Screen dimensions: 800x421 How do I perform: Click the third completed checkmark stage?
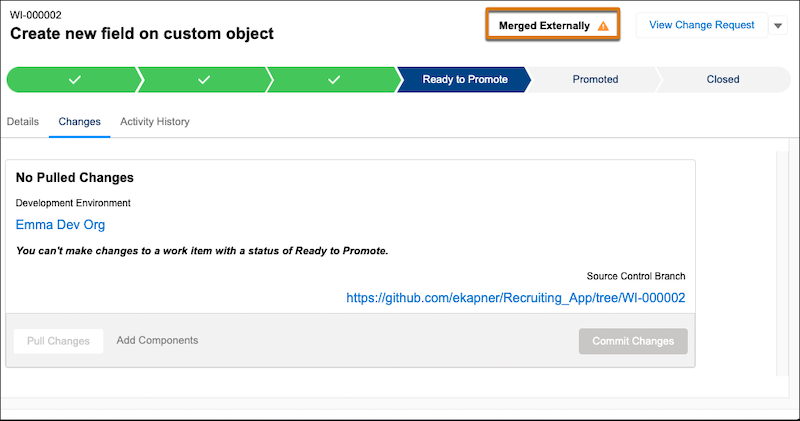click(334, 80)
